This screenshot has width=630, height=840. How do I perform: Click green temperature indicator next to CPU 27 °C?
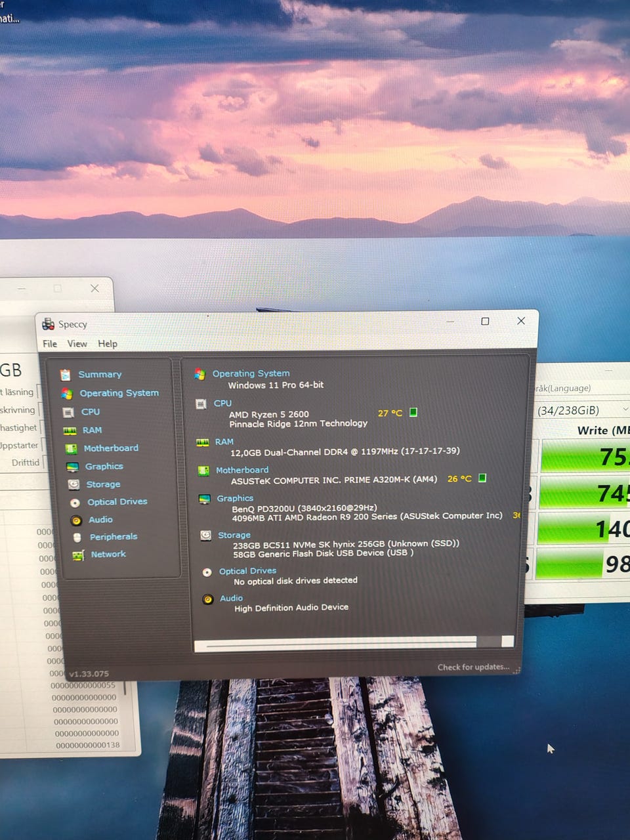[413, 412]
